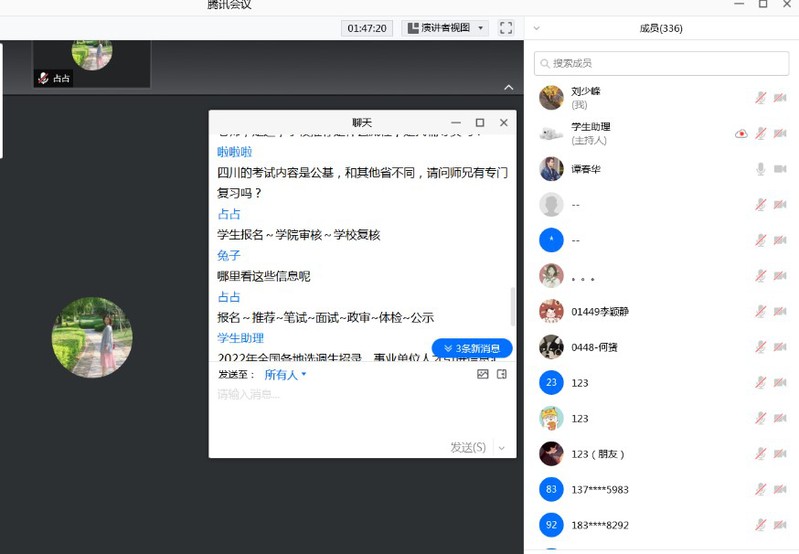The width and height of the screenshot is (799, 554).
Task: Click the camera icon for 0448-何赛
Action: (780, 347)
